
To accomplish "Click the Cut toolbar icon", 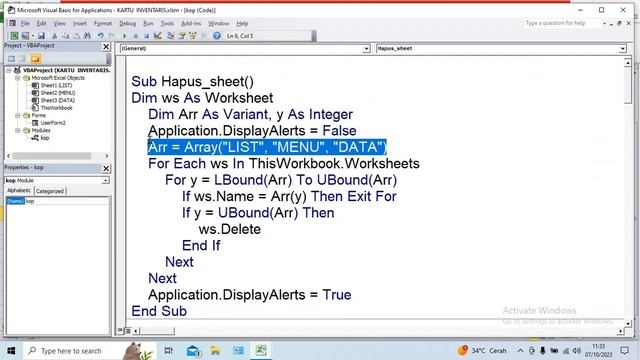I will (x=54, y=36).
